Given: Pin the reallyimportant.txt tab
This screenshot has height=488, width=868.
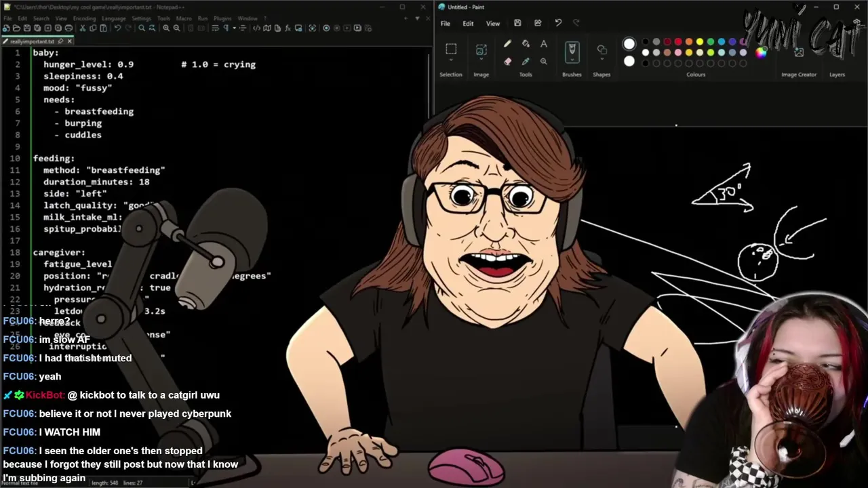Looking at the screenshot, I should click(60, 41).
